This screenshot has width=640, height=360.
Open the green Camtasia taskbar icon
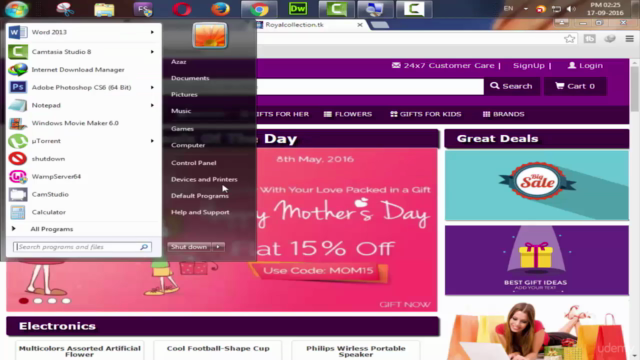click(336, 9)
